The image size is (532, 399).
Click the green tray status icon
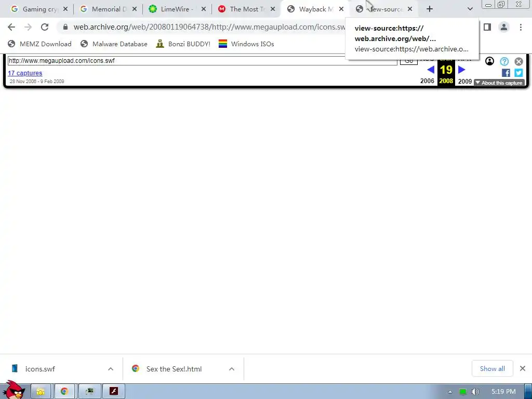463,392
